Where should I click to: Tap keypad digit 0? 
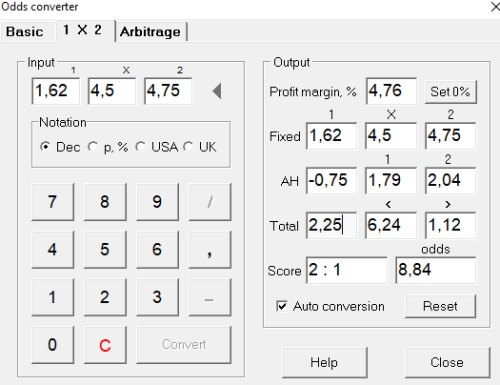tap(52, 344)
